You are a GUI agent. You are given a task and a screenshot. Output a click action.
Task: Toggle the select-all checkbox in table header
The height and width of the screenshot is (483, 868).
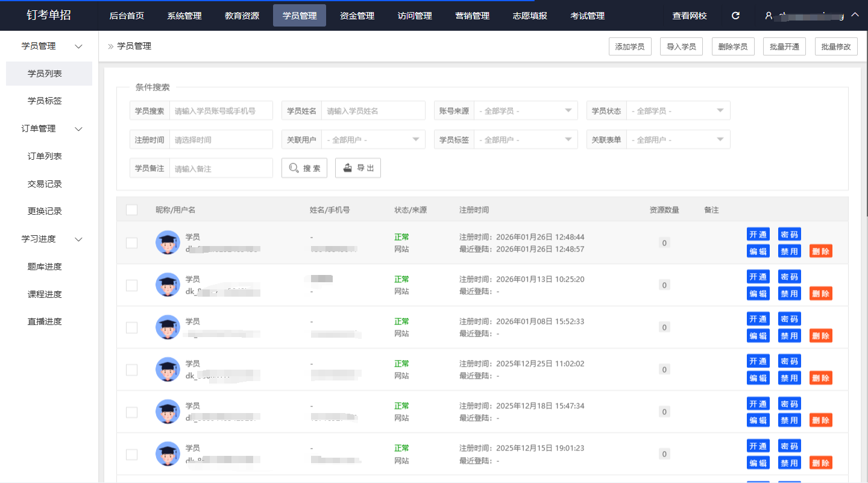click(x=131, y=210)
